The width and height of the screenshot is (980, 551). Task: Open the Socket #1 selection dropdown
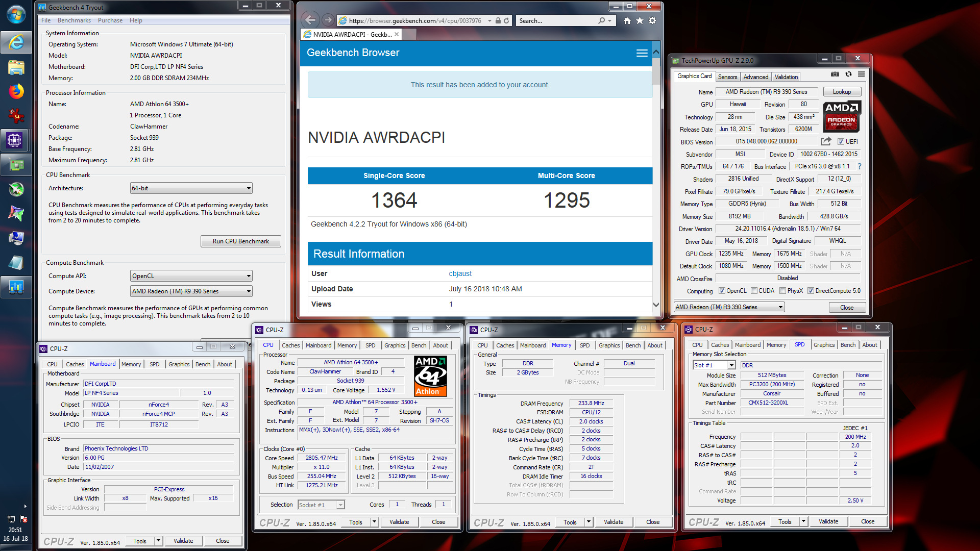click(x=321, y=505)
